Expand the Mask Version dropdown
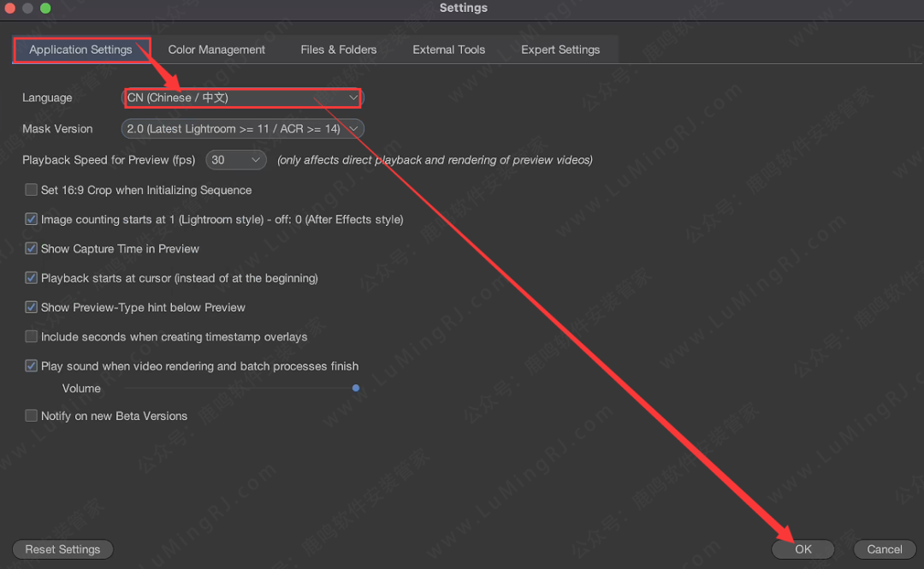The width and height of the screenshot is (924, 569). click(242, 129)
